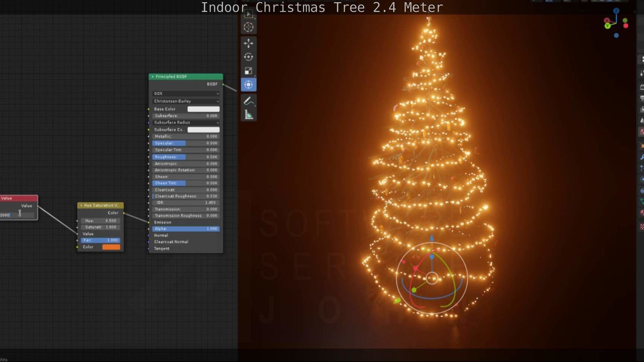Click the Normal input label
The width and height of the screenshot is (644, 362).
tap(161, 235)
